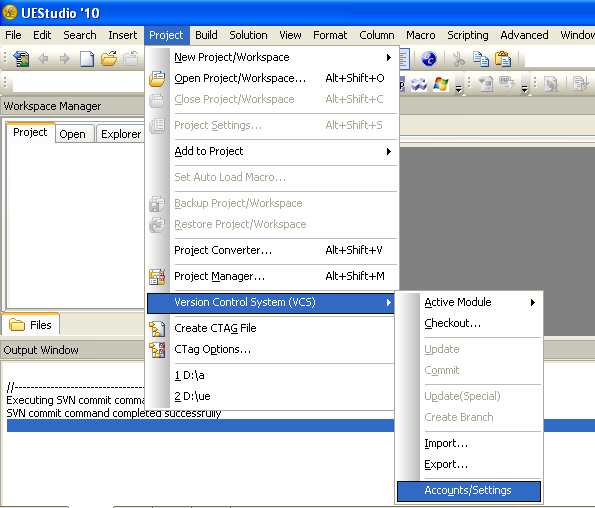Choose Project Converter... menu entry
Image resolution: width=595 pixels, height=508 pixels.
click(x=272, y=250)
